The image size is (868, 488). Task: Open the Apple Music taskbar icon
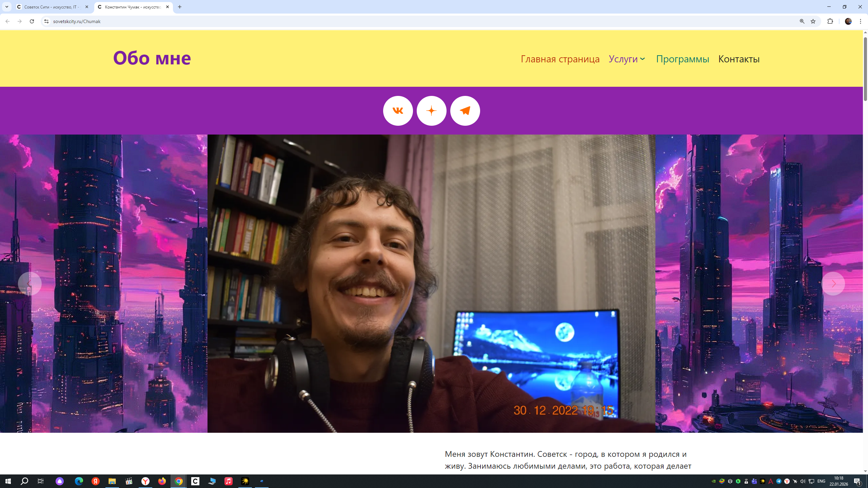point(229,481)
